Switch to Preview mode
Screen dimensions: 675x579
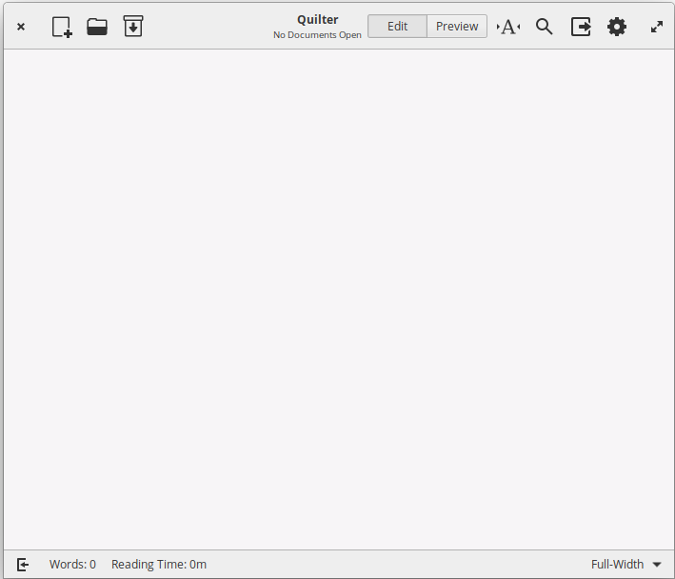point(457,26)
